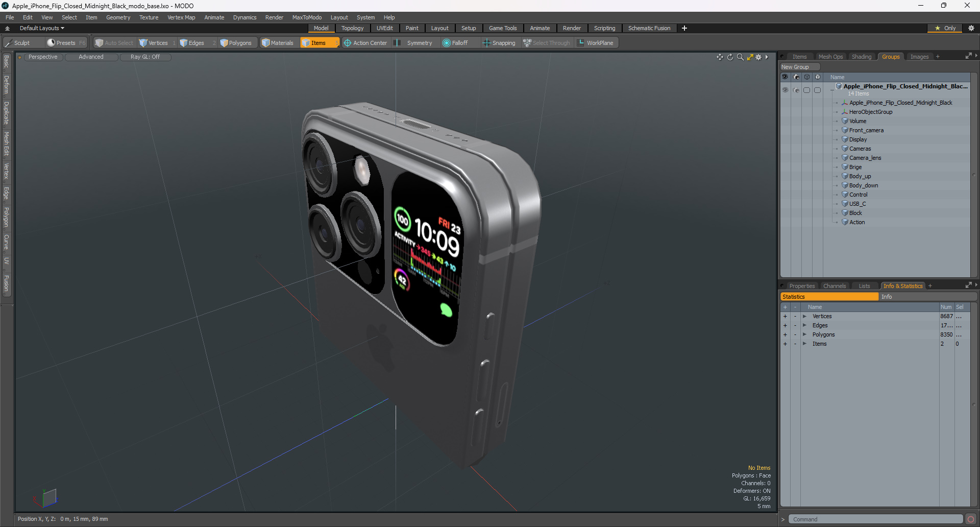Viewport: 980px width, 527px height.
Task: Switch to Materials selection mode
Action: click(278, 43)
